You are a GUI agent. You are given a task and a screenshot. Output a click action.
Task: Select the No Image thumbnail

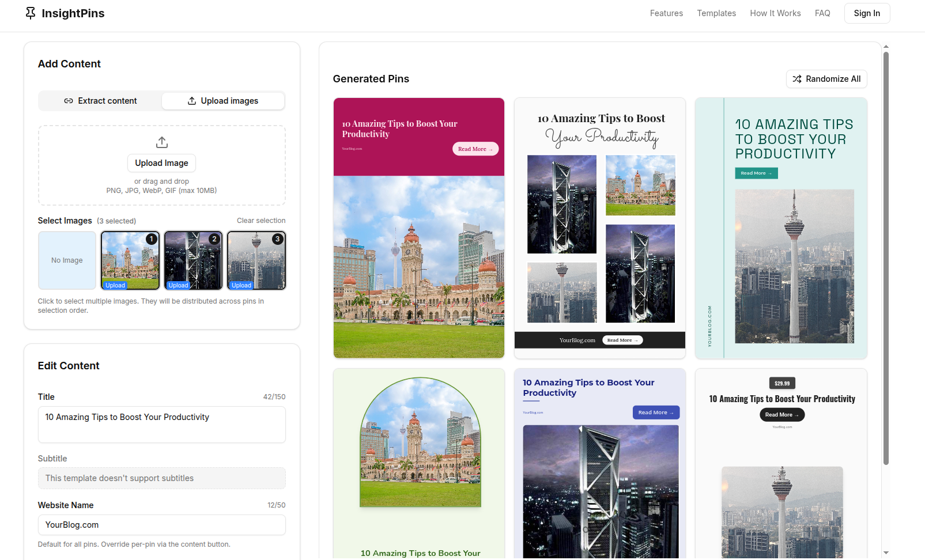[67, 260]
